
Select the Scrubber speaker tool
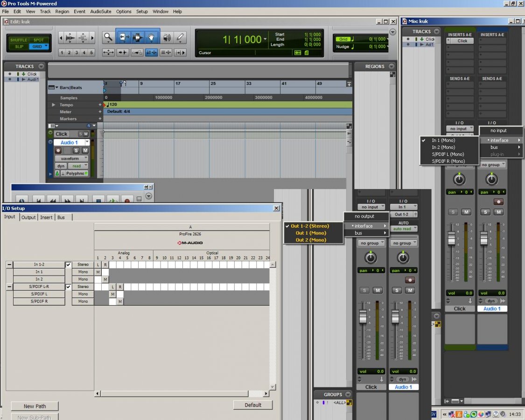pyautogui.click(x=167, y=37)
